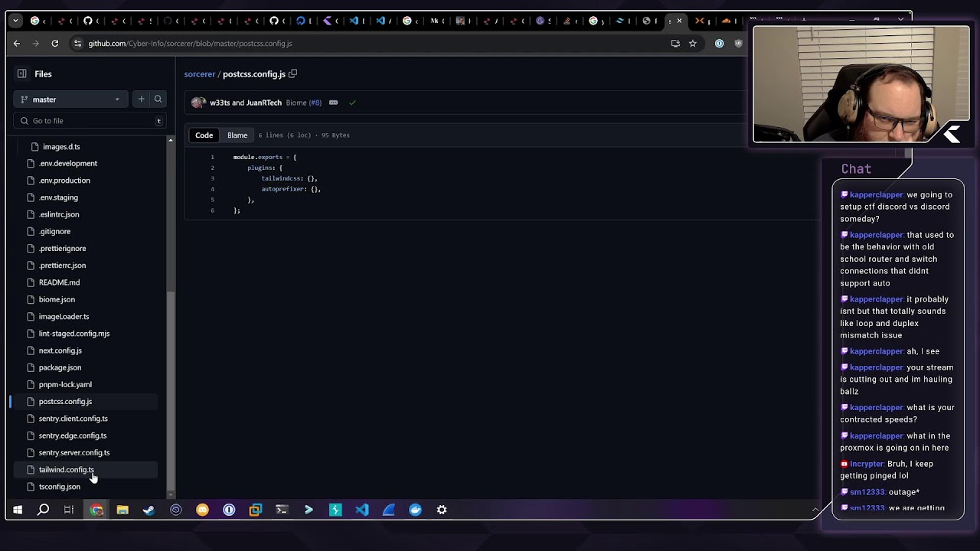The height and width of the screenshot is (551, 980).
Task: Select .env.staging in the tree
Action: pyautogui.click(x=58, y=197)
